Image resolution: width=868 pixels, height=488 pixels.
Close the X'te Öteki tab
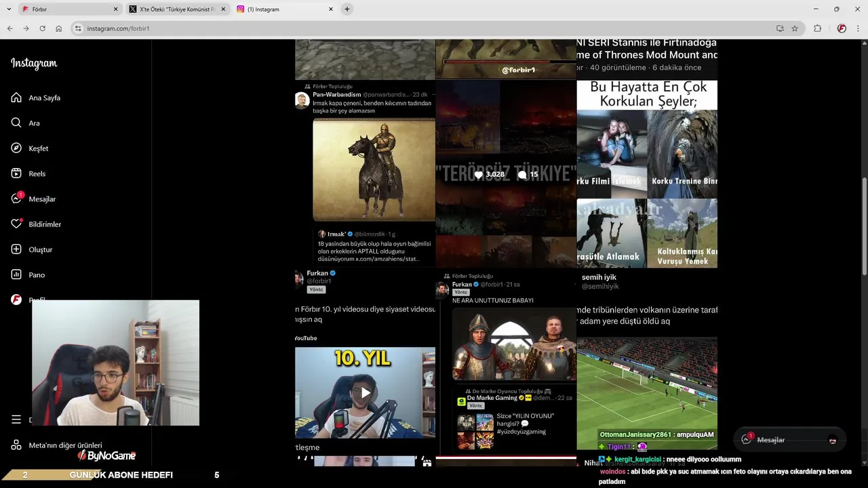pos(223,9)
